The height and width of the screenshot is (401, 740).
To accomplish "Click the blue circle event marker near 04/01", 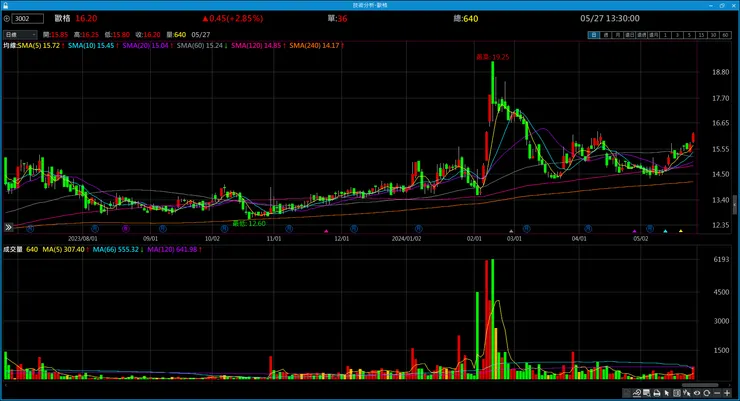I will click(x=588, y=229).
